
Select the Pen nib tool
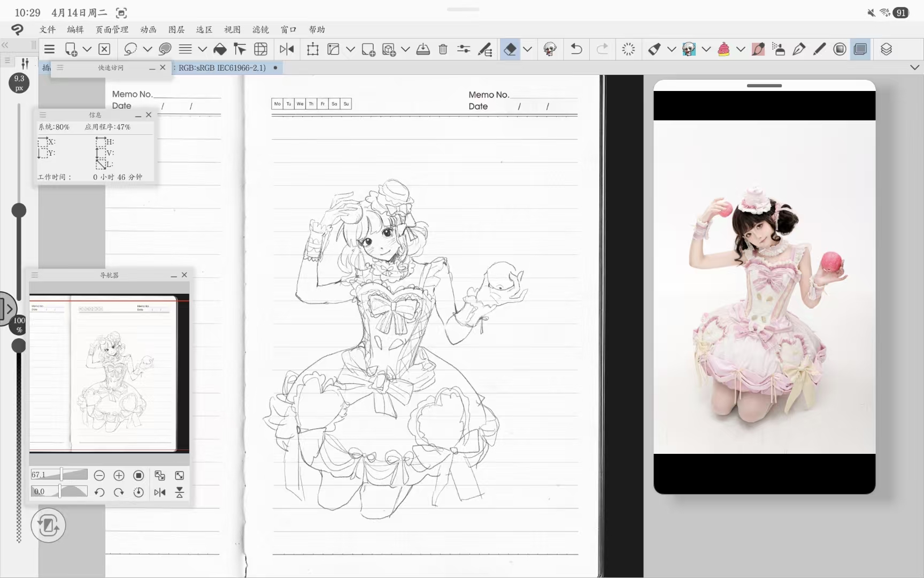click(x=798, y=49)
